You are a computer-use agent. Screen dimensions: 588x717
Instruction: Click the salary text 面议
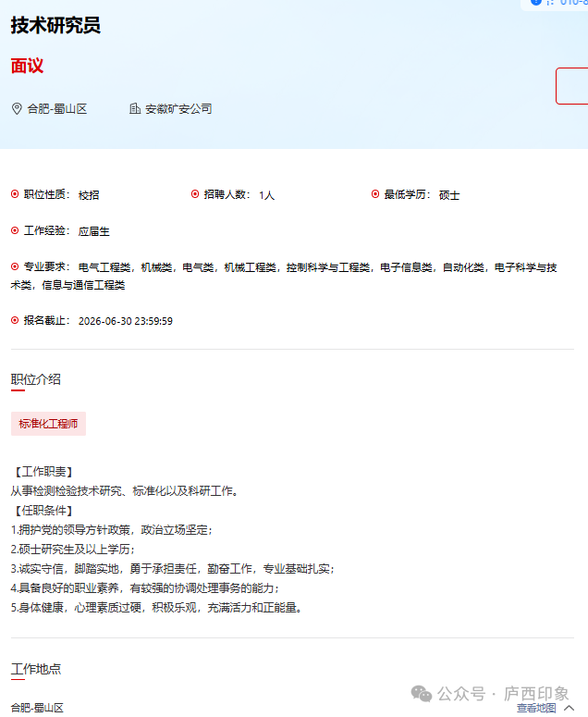click(27, 66)
